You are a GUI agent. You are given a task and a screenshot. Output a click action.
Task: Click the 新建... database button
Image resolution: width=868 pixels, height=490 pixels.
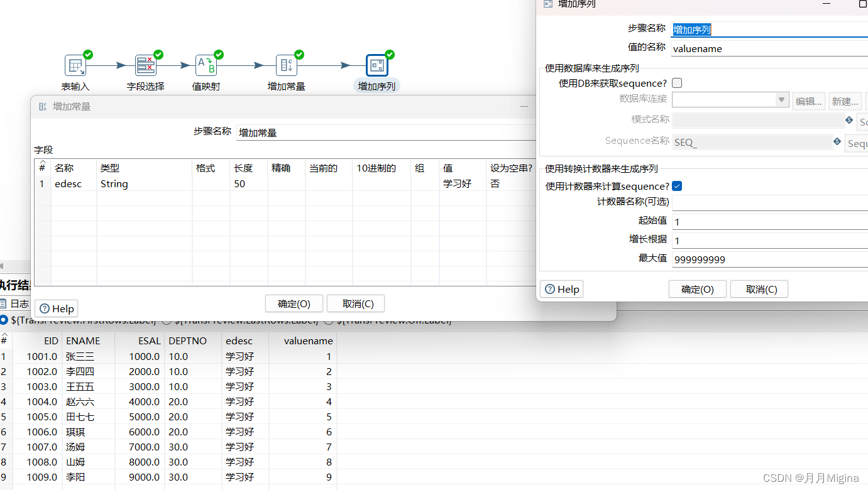[x=845, y=101]
